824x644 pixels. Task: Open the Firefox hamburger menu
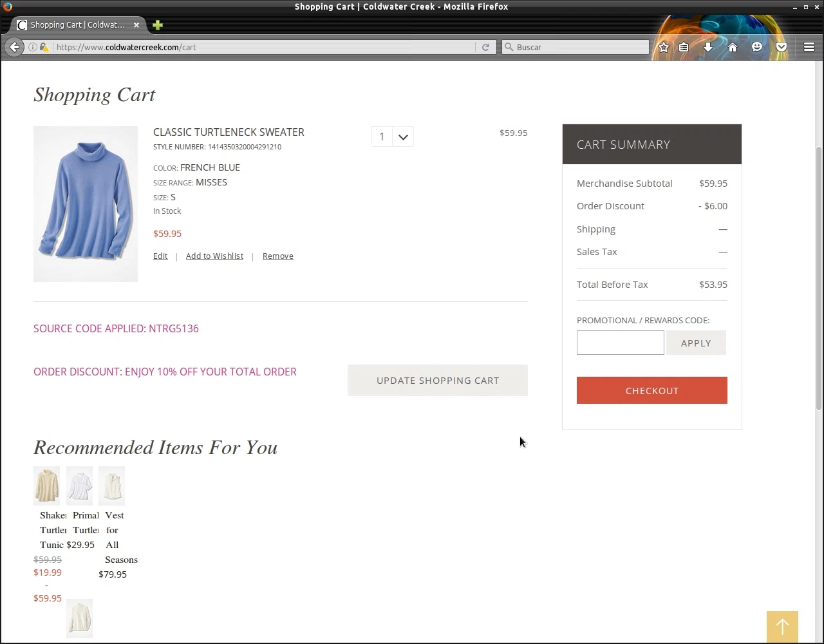809,47
